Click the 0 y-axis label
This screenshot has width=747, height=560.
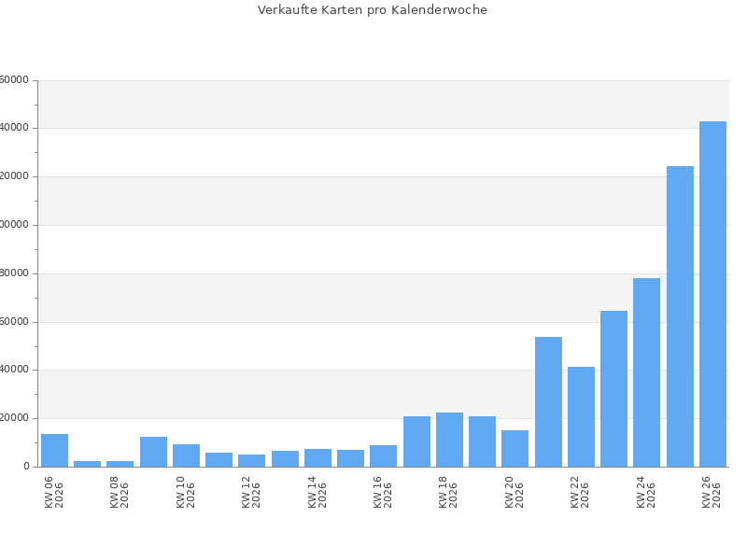tap(27, 467)
